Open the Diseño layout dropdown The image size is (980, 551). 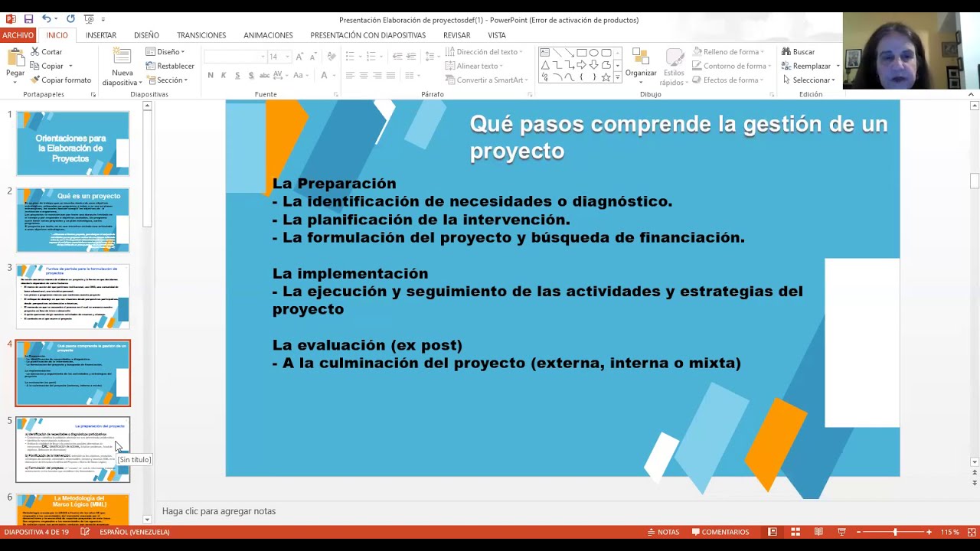coord(165,52)
